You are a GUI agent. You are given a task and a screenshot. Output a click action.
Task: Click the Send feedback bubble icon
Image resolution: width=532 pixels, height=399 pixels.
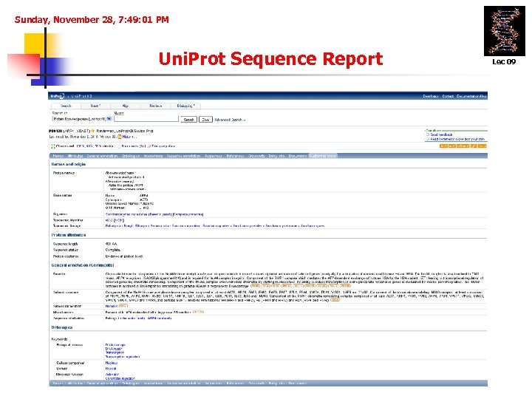428,134
